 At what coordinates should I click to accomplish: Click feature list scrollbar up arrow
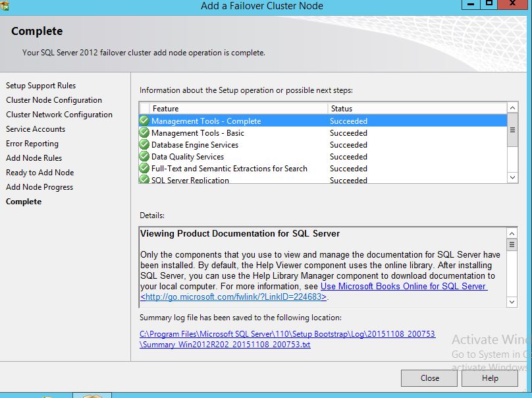click(x=512, y=108)
